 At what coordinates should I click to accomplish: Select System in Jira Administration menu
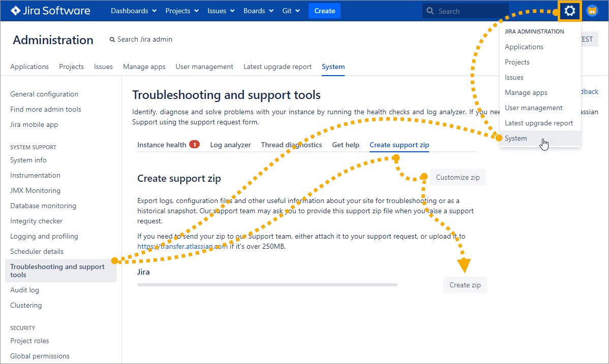click(x=516, y=138)
